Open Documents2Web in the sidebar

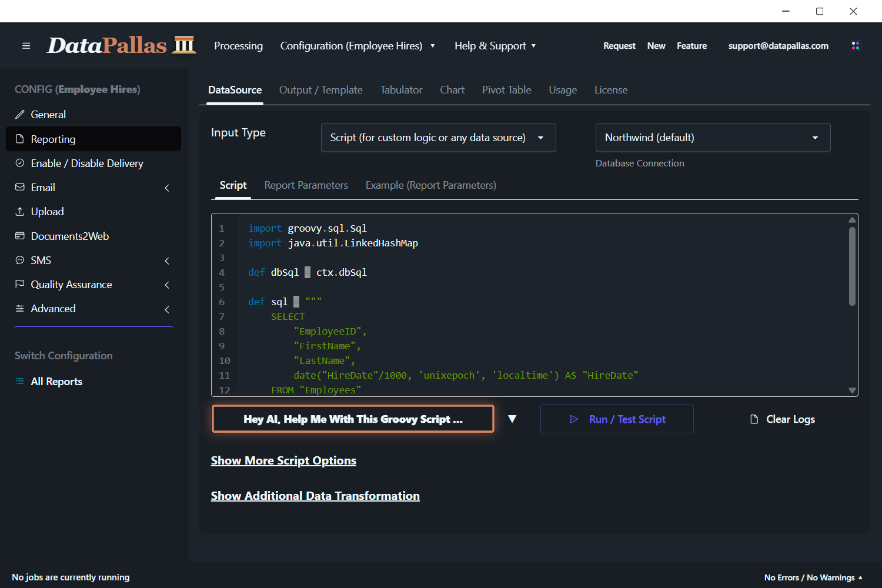click(93, 236)
